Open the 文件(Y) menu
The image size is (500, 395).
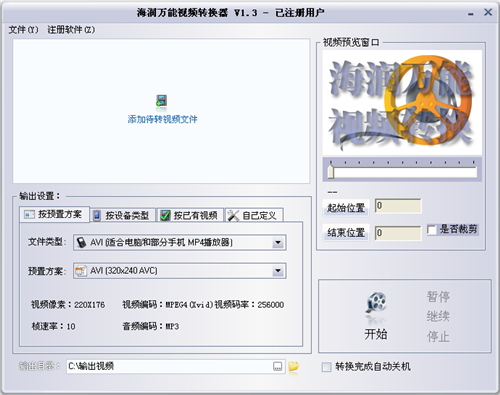(23, 30)
